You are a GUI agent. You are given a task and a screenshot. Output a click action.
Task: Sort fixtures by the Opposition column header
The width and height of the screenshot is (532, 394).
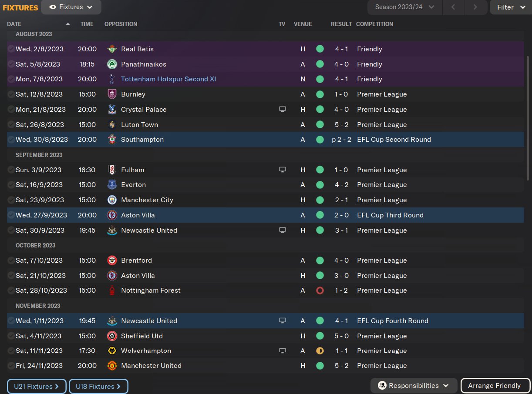tap(121, 24)
